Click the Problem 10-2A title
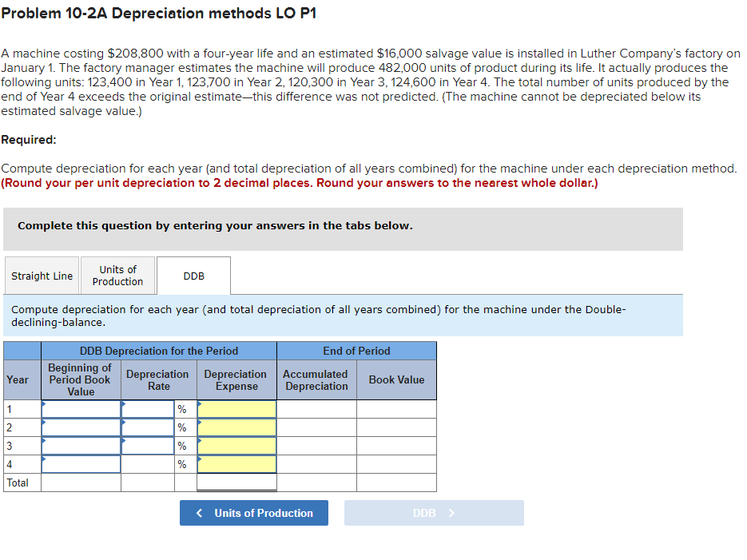 pyautogui.click(x=159, y=14)
